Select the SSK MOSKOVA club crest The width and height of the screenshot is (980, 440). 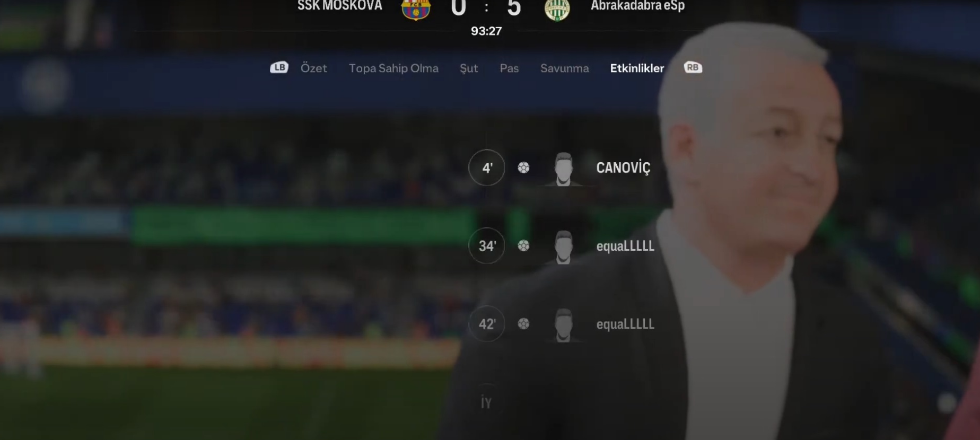tap(416, 9)
